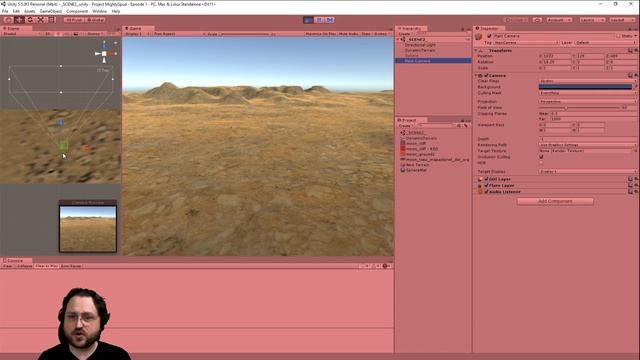Image resolution: width=640 pixels, height=360 pixels.
Task: Open the Layers dropdown in toolbar
Action: click(592, 20)
